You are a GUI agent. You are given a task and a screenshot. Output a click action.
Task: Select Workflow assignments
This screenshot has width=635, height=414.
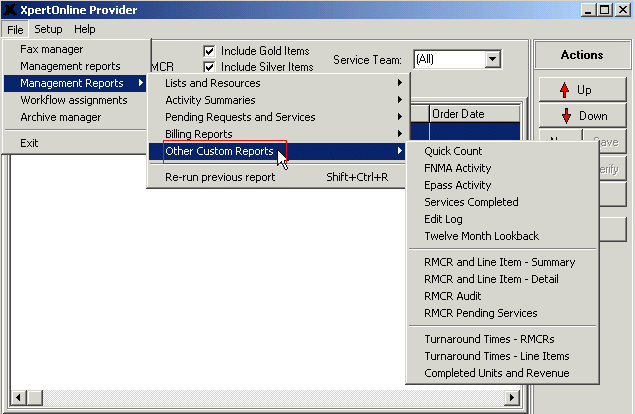[75, 100]
